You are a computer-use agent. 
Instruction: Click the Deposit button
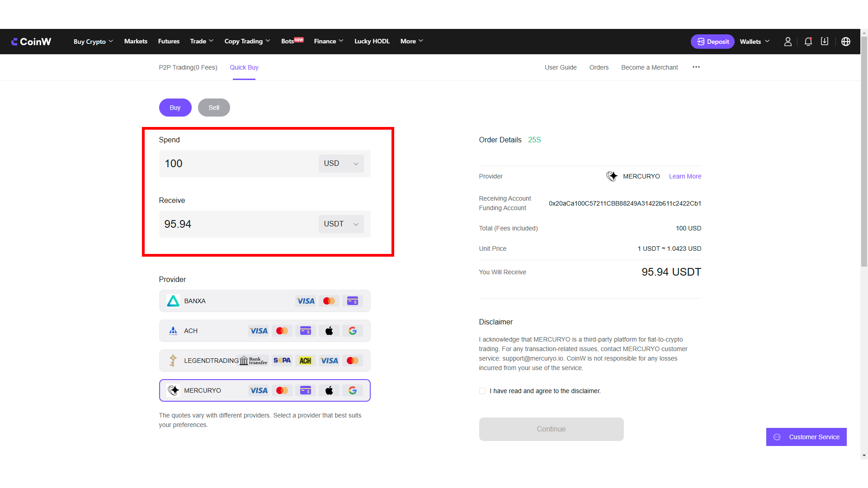point(712,42)
